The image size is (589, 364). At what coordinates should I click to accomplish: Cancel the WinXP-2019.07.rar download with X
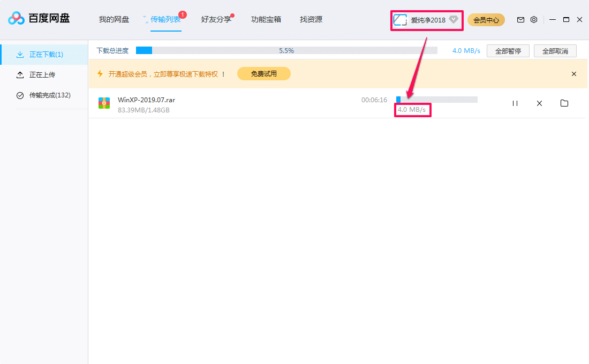539,103
